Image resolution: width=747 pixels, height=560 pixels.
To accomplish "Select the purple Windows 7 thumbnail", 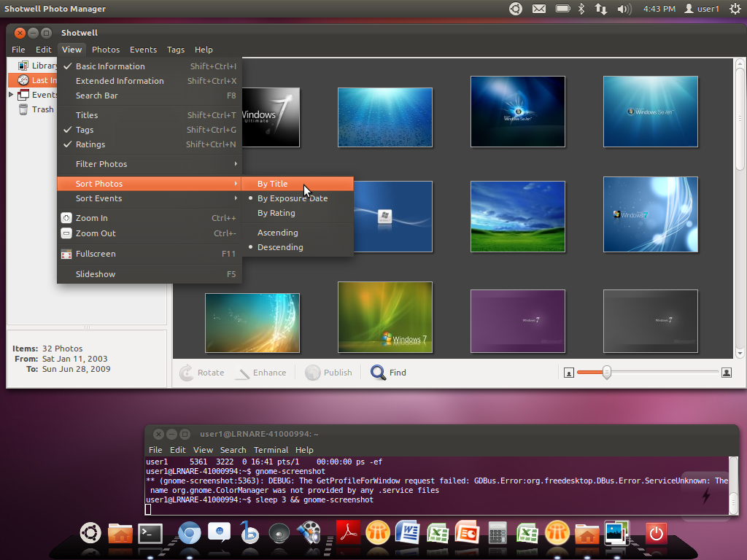I will (518, 322).
